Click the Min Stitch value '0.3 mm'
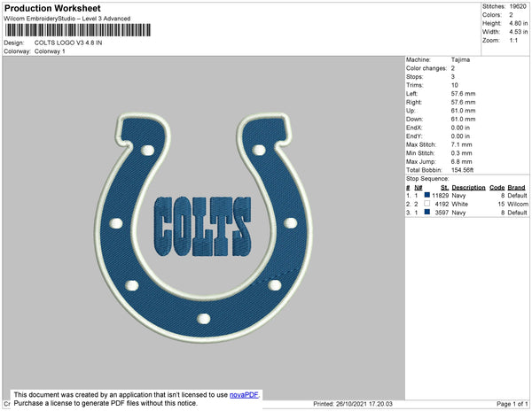 (x=461, y=153)
